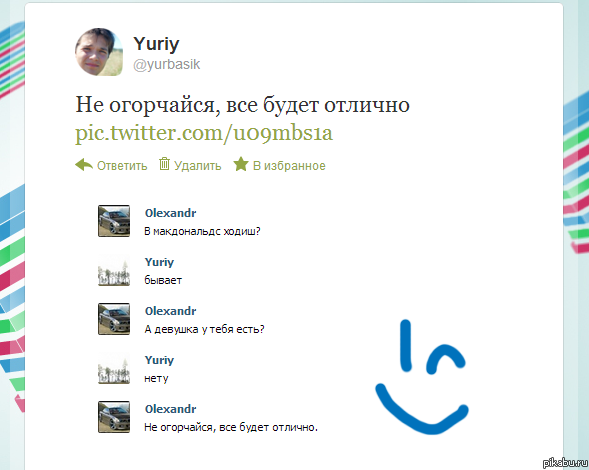The image size is (589, 470).
Task: Click the Удалить delete link
Action: pos(198,166)
